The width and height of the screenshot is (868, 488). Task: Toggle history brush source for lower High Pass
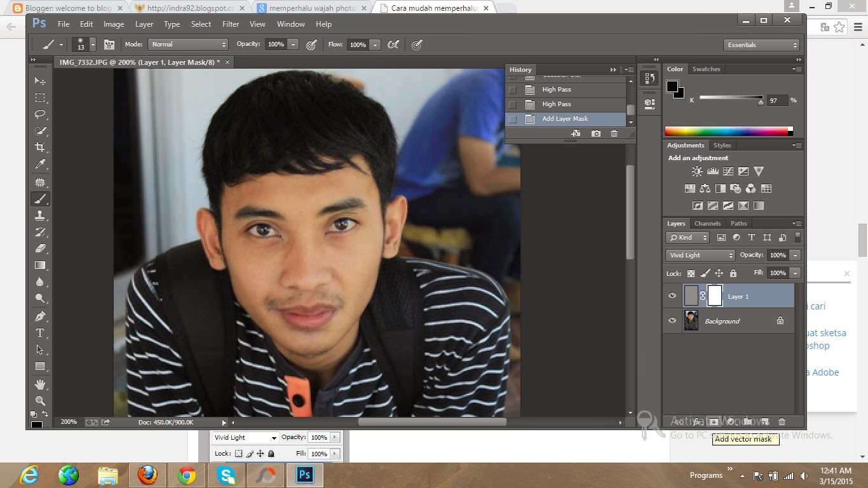[x=513, y=104]
